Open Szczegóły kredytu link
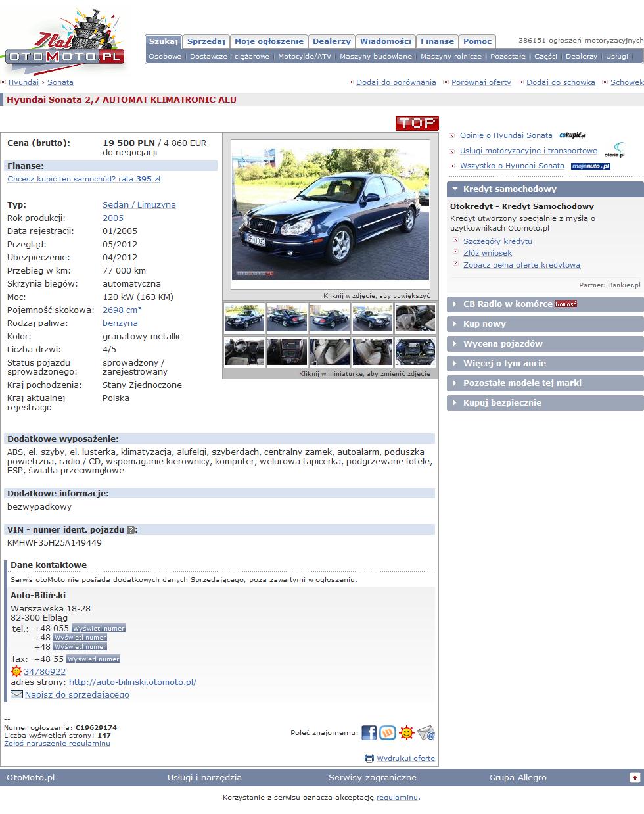Screen dimensions: 644x814 (497, 241)
